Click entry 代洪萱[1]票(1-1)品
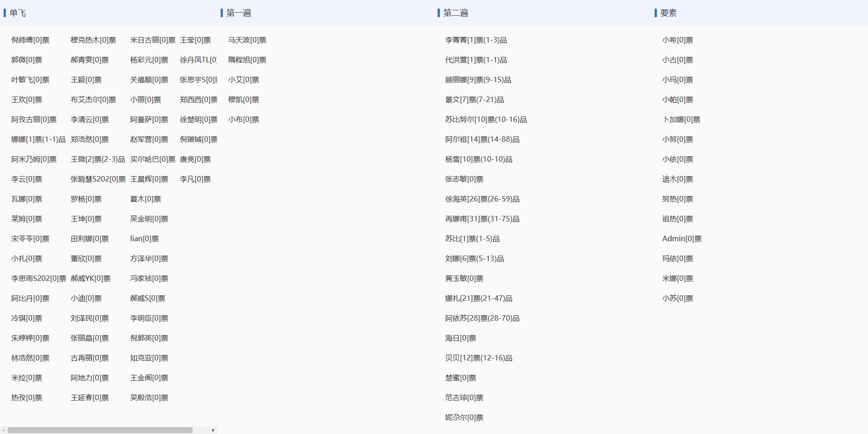 (x=476, y=60)
